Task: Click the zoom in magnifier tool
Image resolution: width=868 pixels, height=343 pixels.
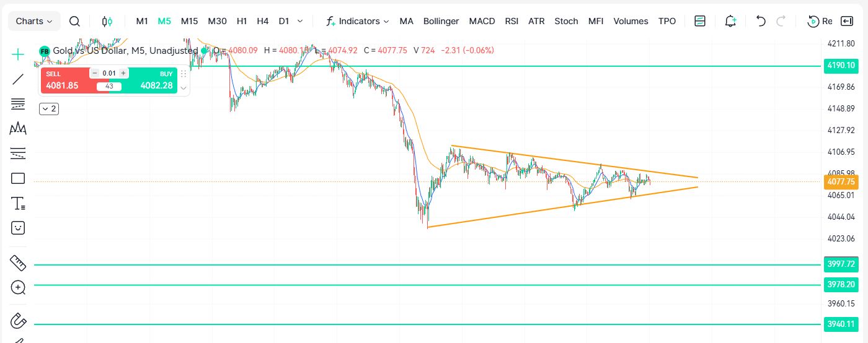Action: (x=18, y=287)
